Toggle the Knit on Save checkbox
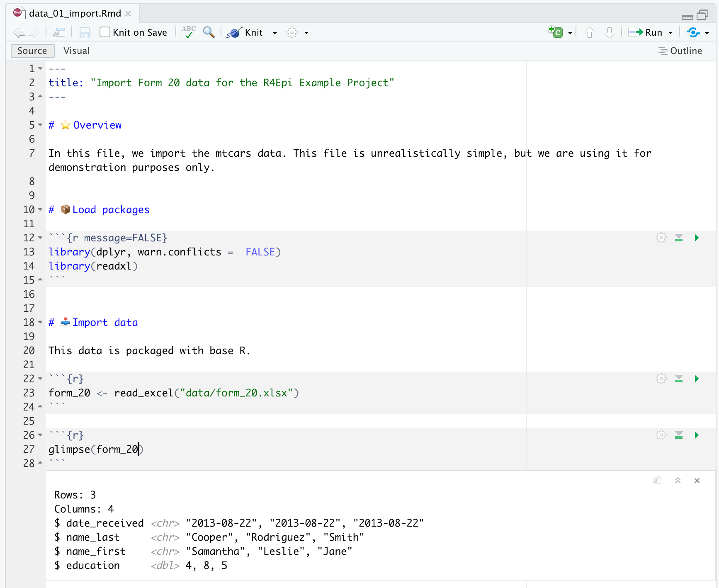719x588 pixels. (x=105, y=32)
